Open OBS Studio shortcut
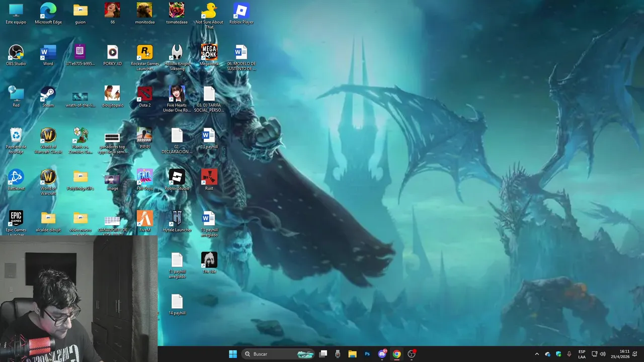 (16, 55)
